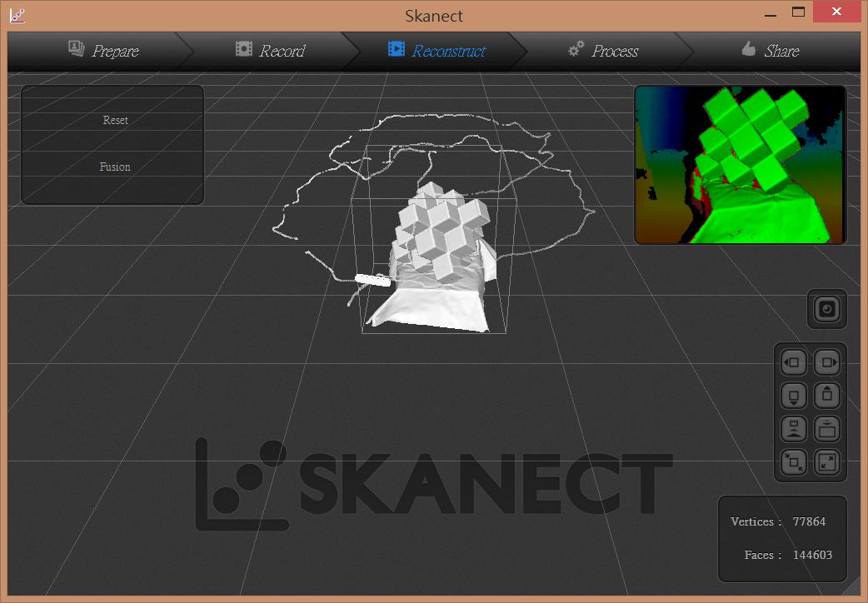Open the Share tab
The height and width of the screenshot is (603, 868).
point(770,51)
